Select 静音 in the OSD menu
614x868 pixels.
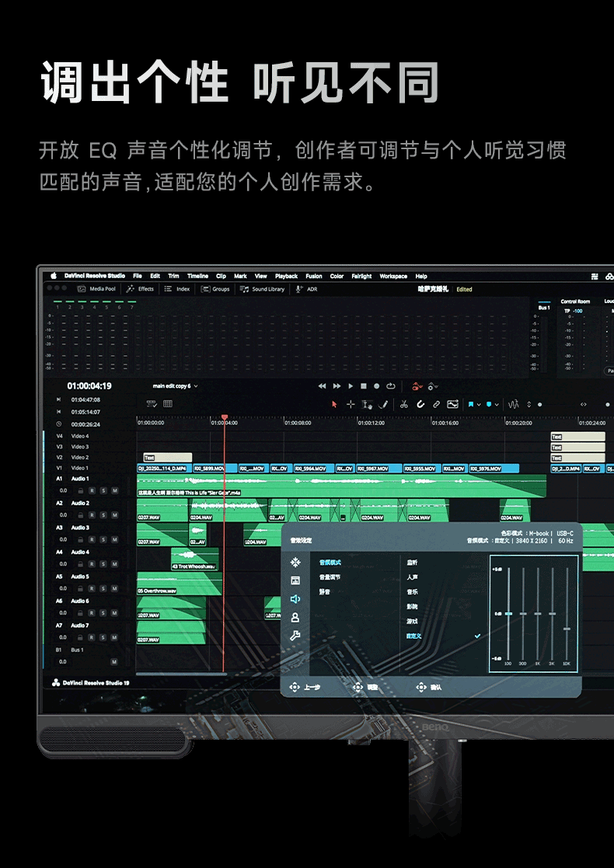(325, 591)
